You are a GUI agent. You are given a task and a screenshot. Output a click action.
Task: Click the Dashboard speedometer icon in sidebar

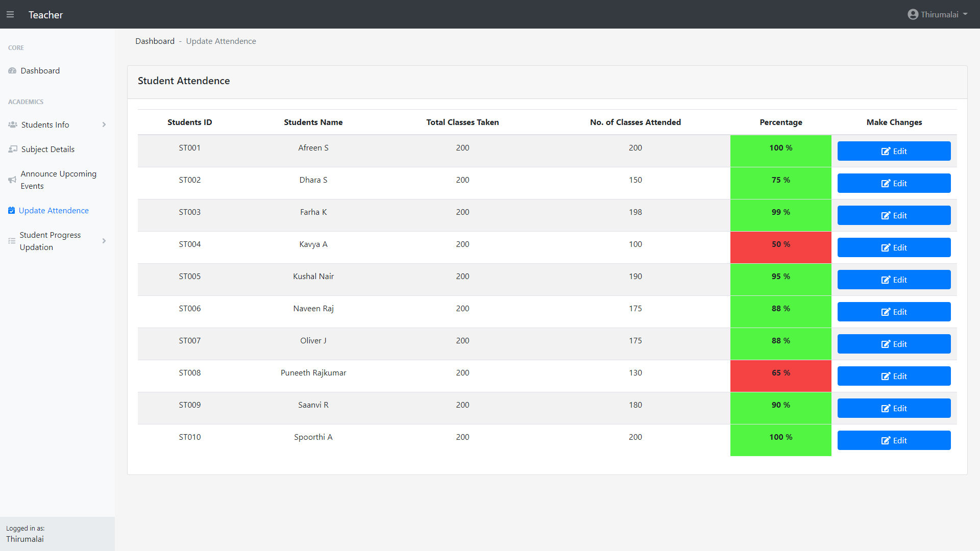click(x=12, y=71)
